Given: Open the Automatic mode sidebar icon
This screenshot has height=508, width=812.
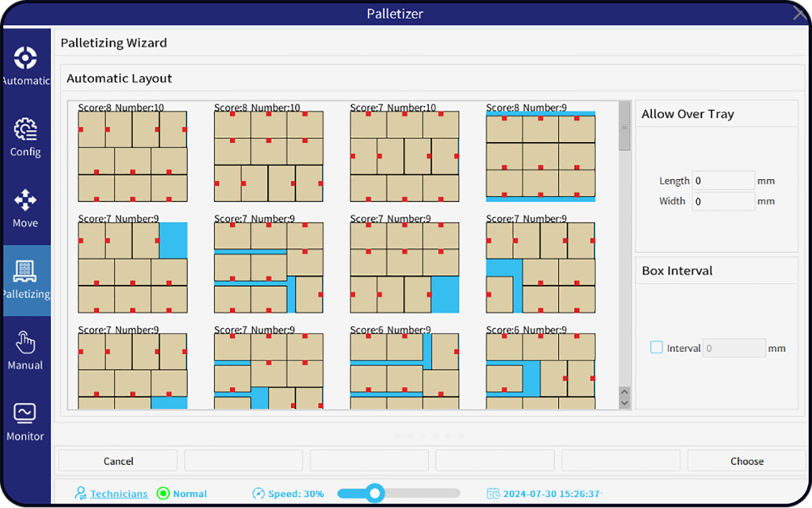Looking at the screenshot, I should [25, 59].
